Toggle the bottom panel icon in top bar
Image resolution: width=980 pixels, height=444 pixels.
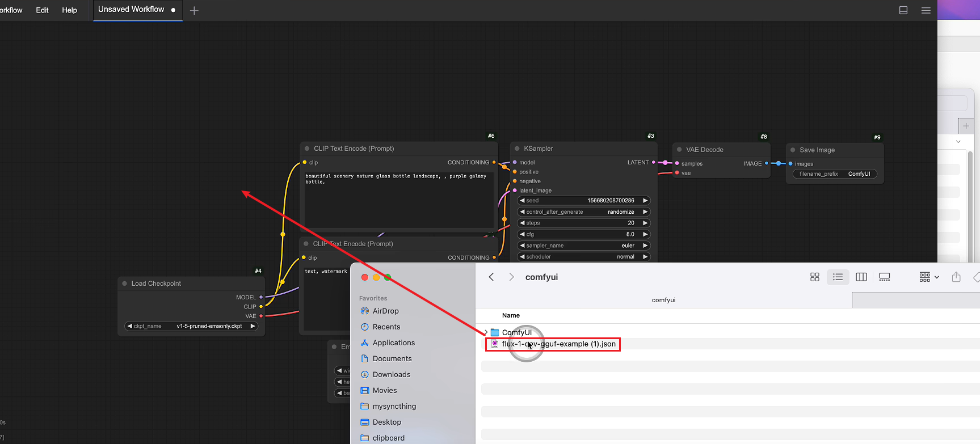(903, 10)
